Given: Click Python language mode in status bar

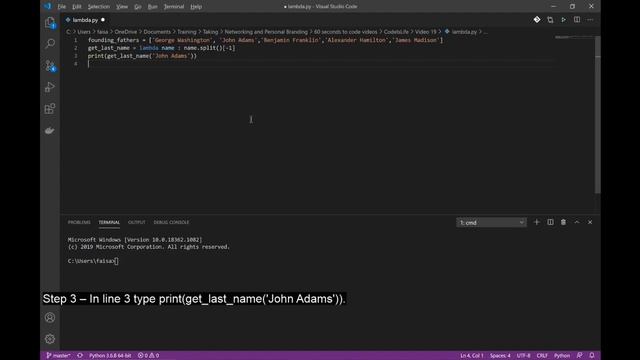Looking at the screenshot, I should coord(562,356).
